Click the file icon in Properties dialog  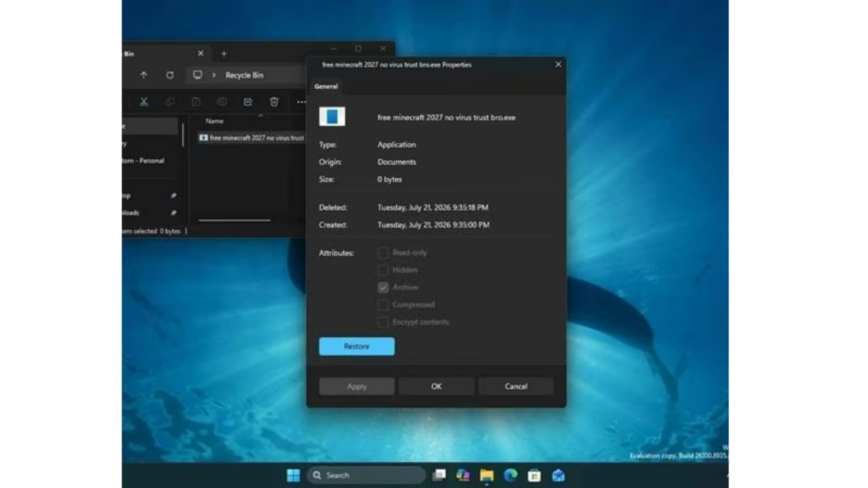coord(332,117)
